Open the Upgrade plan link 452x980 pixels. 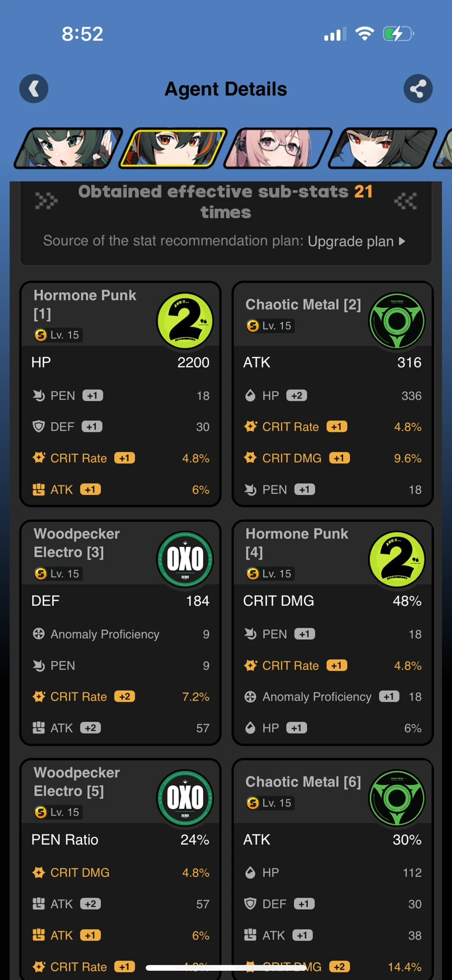[350, 241]
